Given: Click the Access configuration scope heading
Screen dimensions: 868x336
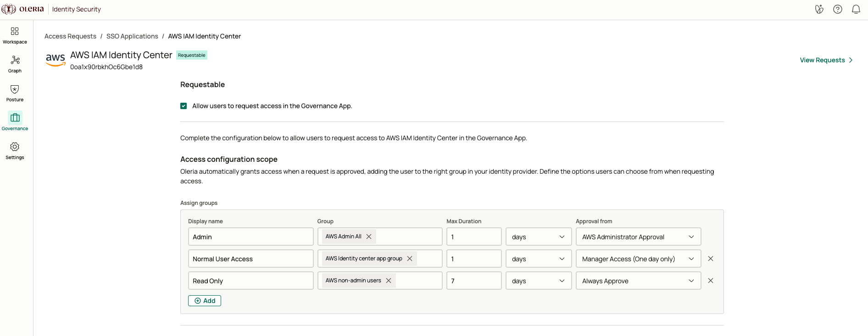Looking at the screenshot, I should coord(229,159).
